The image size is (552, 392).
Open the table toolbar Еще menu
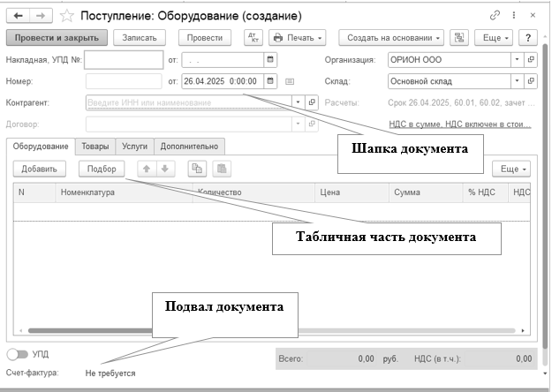(x=511, y=169)
